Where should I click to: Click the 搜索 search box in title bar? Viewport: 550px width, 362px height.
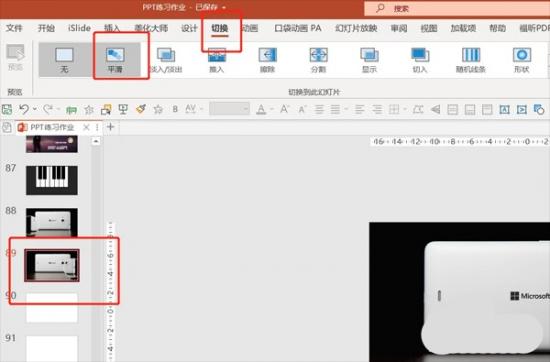[457, 8]
